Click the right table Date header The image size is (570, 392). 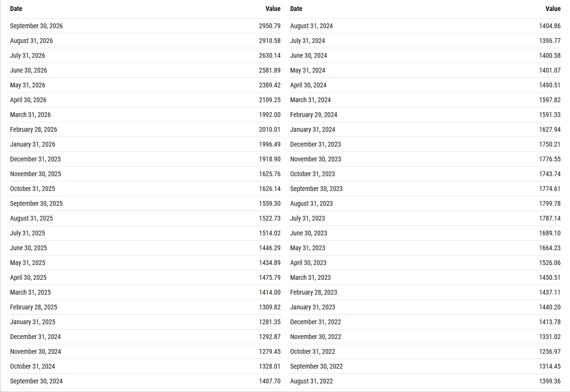tap(296, 9)
